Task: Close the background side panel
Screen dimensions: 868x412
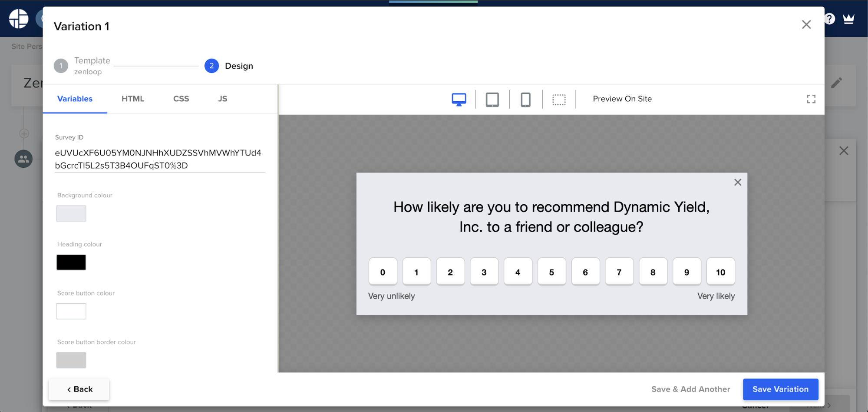Action: [x=843, y=151]
